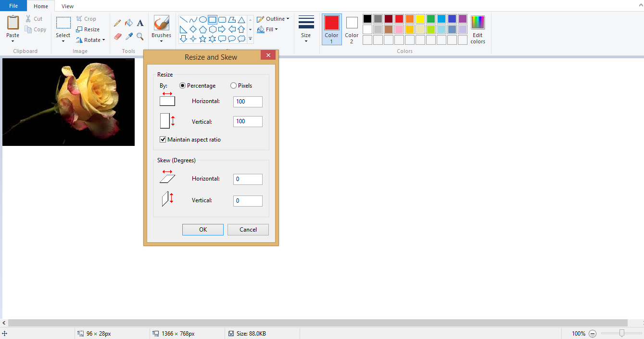
Task: Open the File menu
Action: point(13,6)
